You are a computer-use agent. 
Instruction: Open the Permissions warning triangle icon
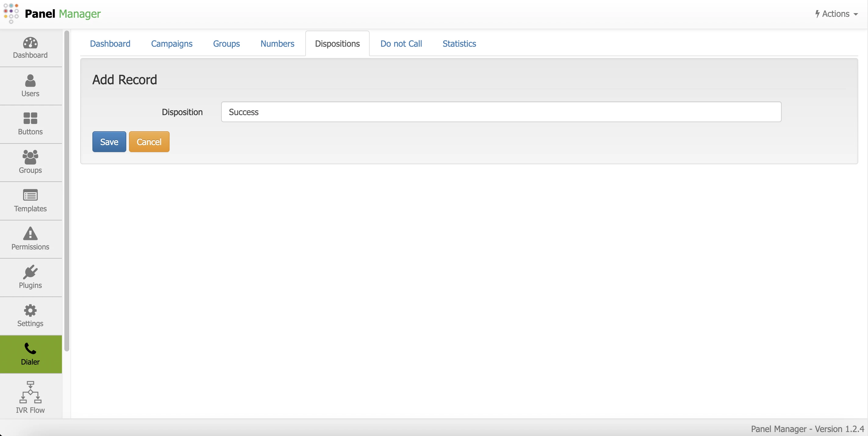point(30,233)
